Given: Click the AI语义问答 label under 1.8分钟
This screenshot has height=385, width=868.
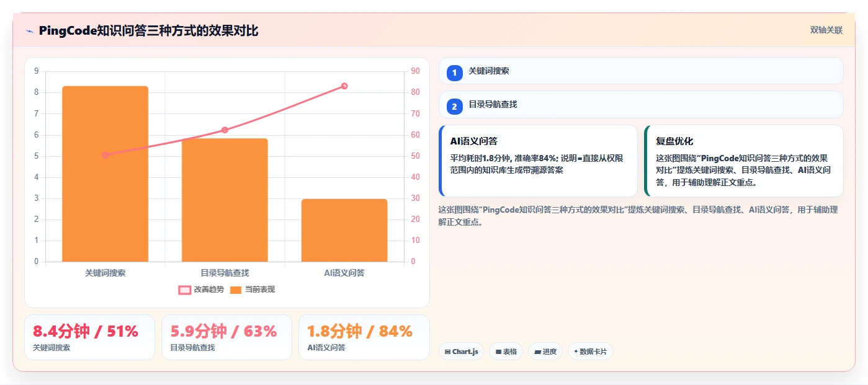Looking at the screenshot, I should [326, 348].
